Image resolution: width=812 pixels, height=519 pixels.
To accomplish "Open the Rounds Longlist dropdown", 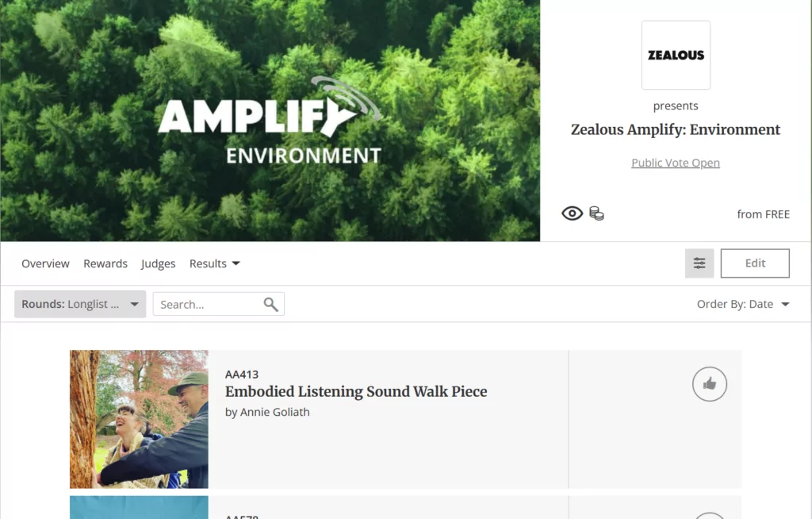I will coord(80,304).
